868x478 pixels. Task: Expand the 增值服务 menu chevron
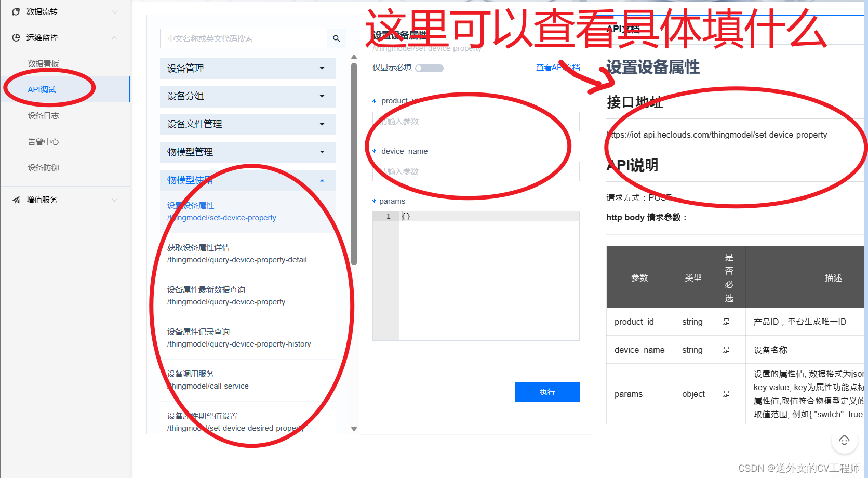pos(115,200)
